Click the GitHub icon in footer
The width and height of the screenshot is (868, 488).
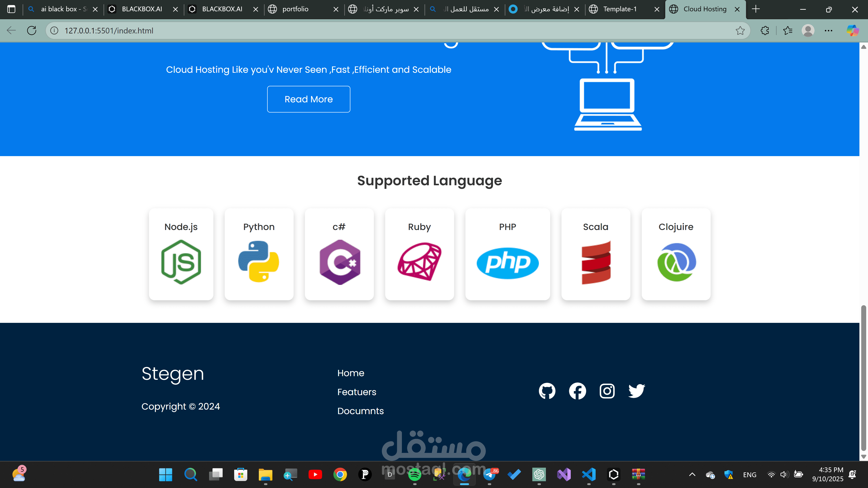[x=547, y=391]
